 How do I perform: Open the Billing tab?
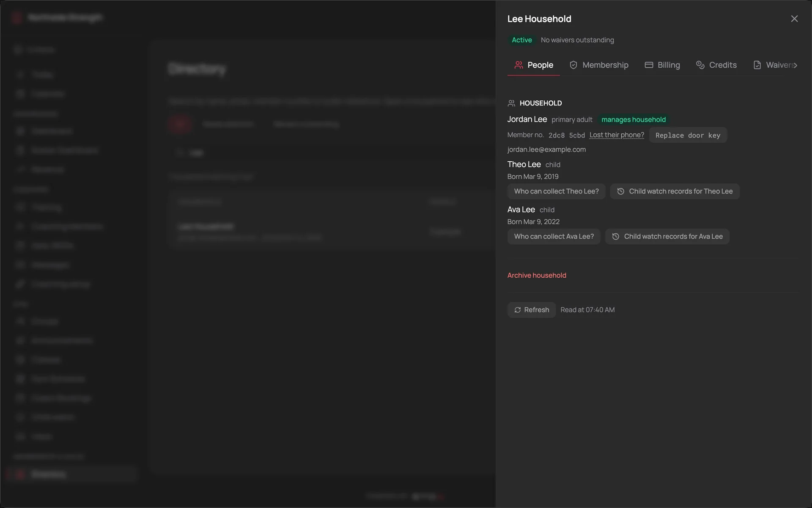pos(662,65)
